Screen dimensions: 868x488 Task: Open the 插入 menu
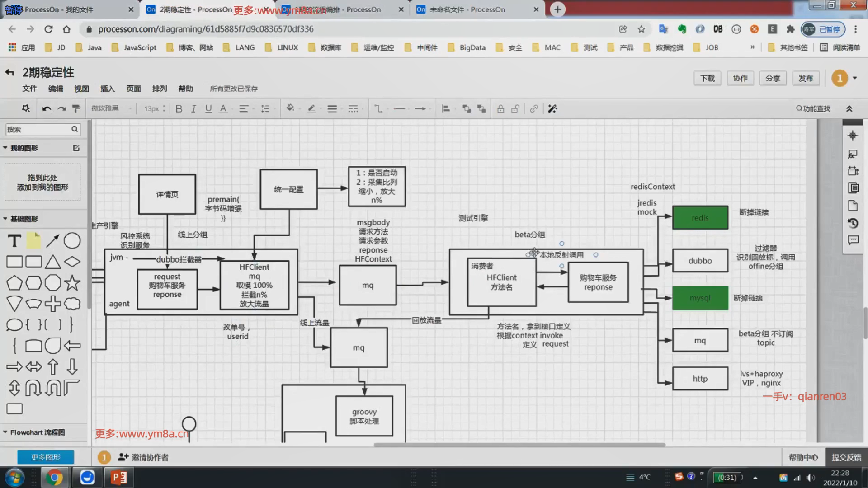coord(108,89)
